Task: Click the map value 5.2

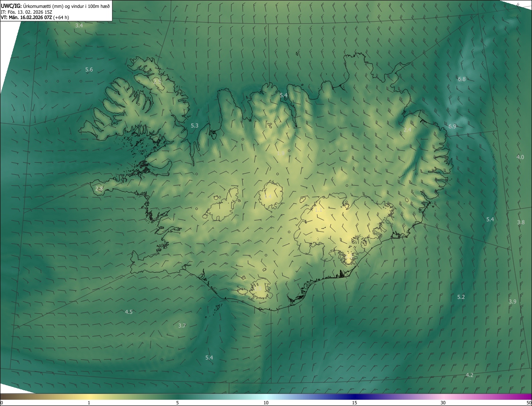Action: point(461,297)
